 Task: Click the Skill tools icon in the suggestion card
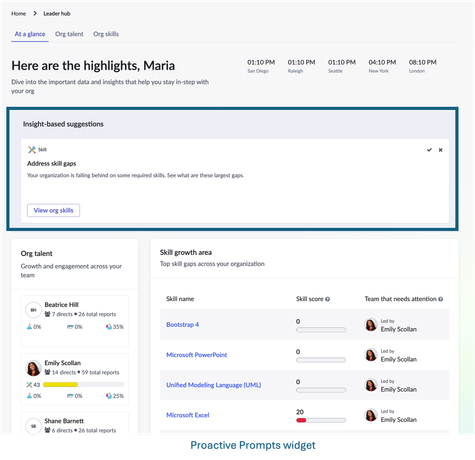[x=32, y=150]
